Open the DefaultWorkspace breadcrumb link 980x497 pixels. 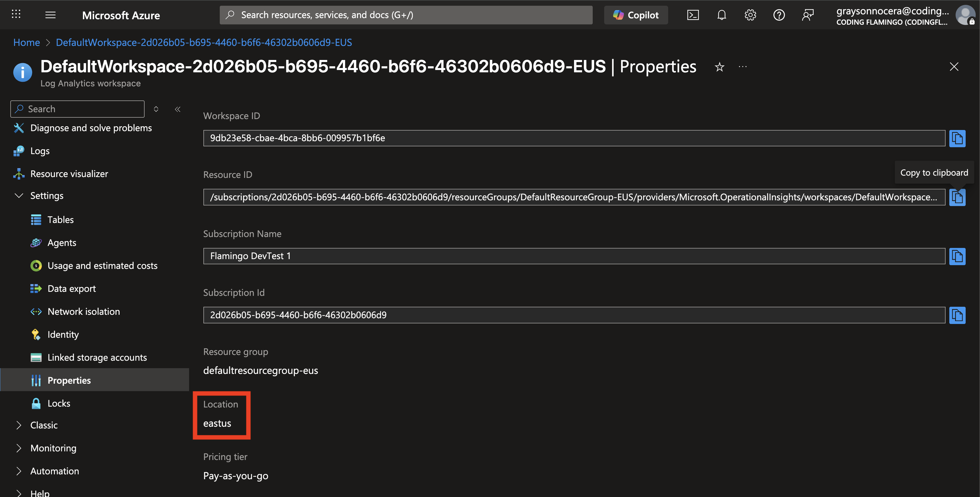[204, 42]
